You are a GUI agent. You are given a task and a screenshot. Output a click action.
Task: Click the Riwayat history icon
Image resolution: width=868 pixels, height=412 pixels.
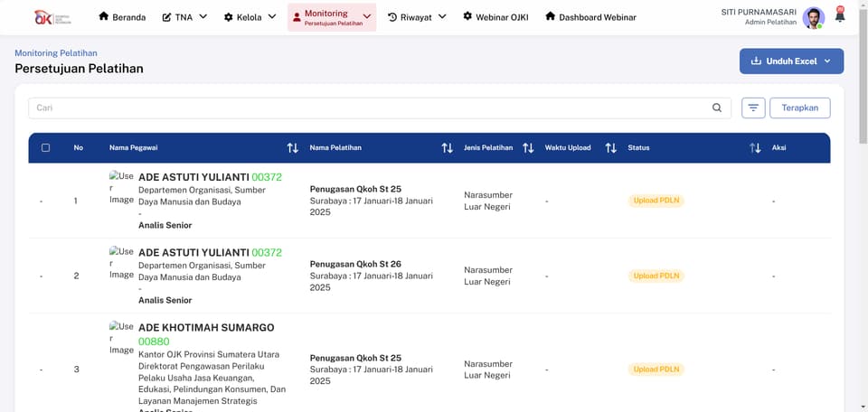click(392, 17)
